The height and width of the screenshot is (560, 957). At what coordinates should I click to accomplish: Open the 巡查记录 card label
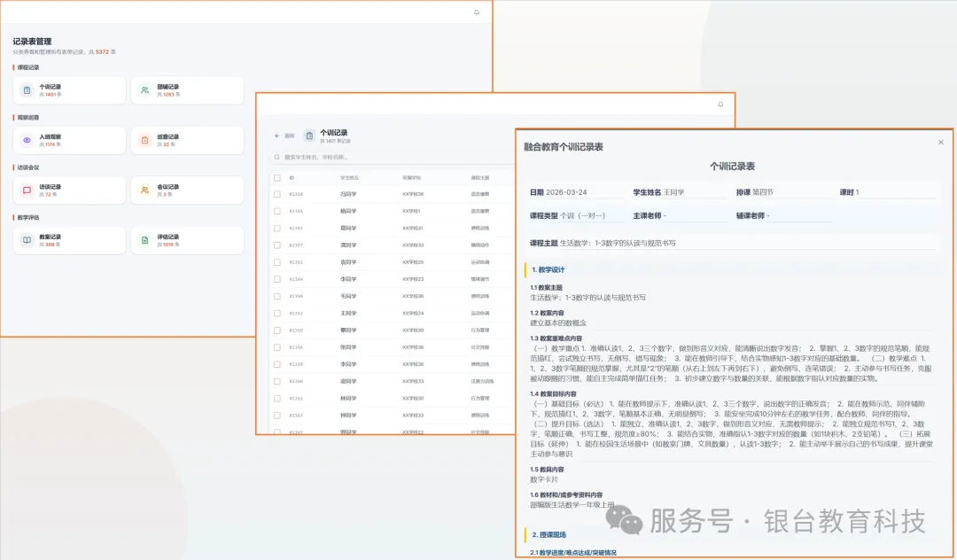point(167,136)
